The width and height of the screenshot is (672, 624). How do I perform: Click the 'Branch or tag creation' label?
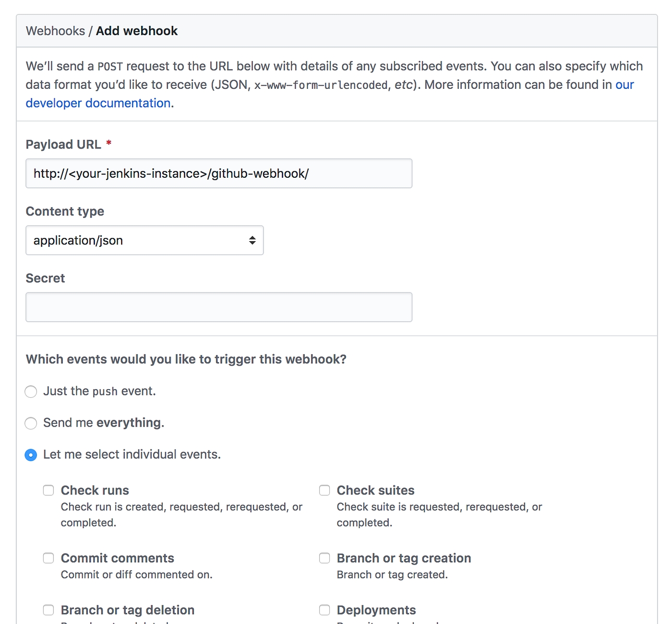click(x=404, y=558)
